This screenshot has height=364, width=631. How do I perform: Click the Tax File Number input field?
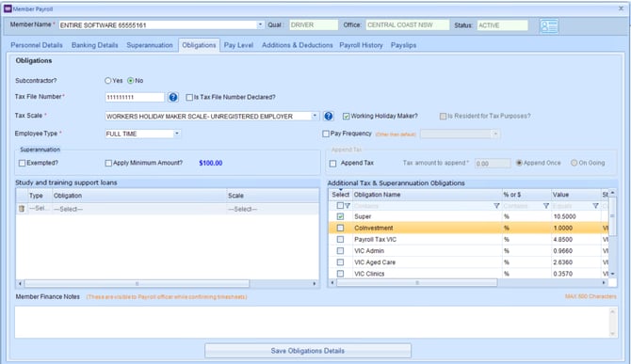[135, 97]
